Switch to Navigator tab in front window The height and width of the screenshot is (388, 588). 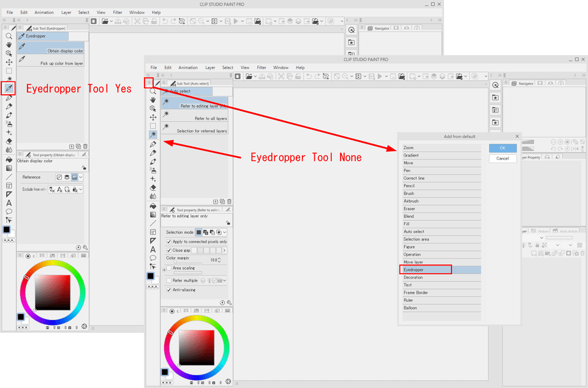pyautogui.click(x=522, y=83)
